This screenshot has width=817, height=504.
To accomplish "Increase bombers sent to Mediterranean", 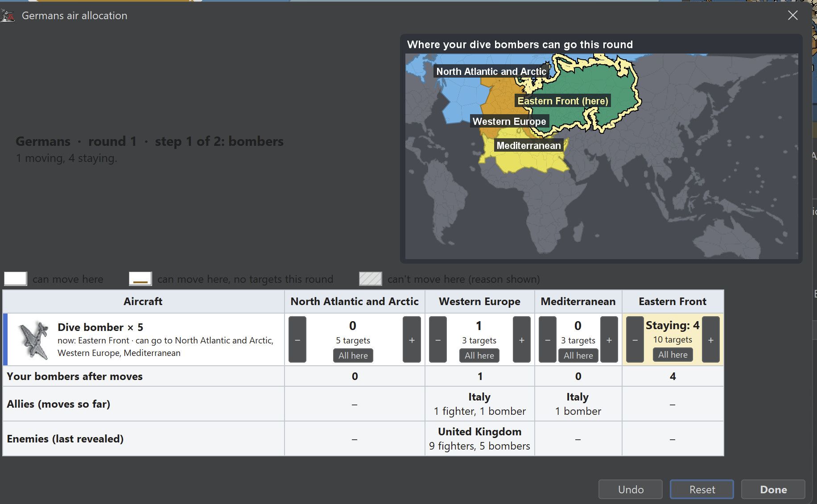I will [609, 340].
